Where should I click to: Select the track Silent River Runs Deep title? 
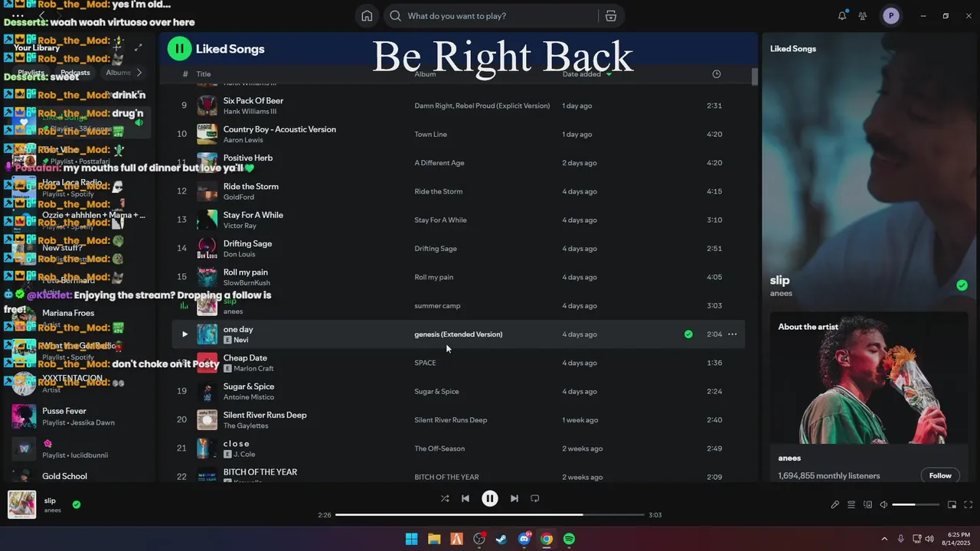(265, 416)
